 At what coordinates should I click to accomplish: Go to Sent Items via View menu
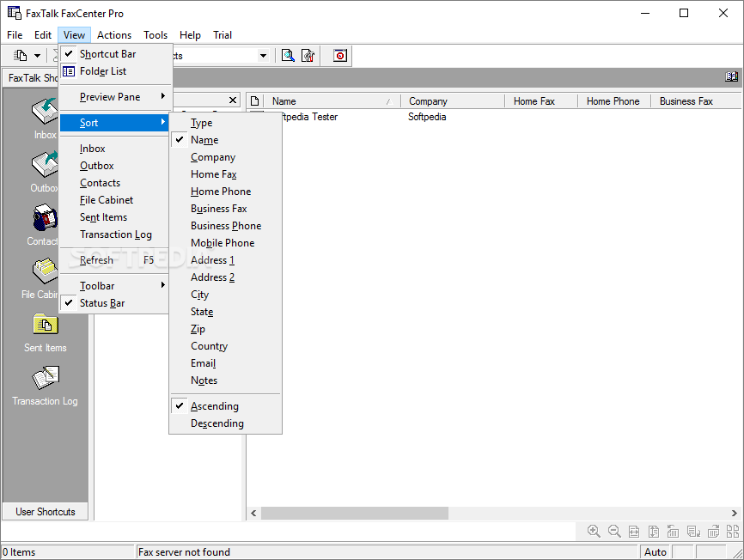[x=114, y=217]
